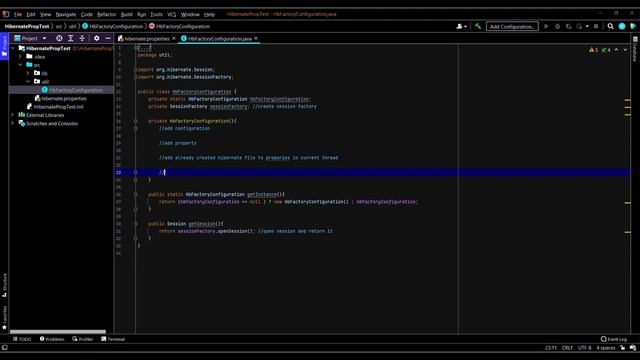Click Add Configuration button
The height and width of the screenshot is (360, 640).
(512, 27)
